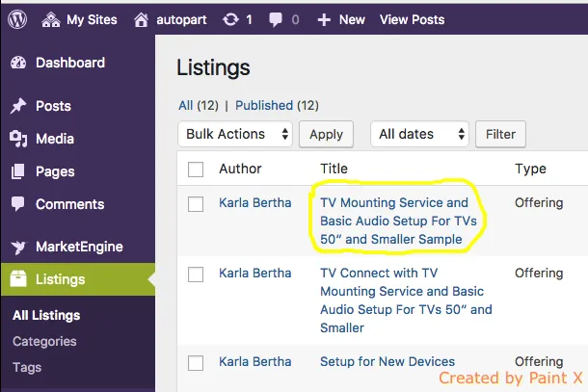Sort by the Title column header
The width and height of the screenshot is (588, 392).
[334, 169]
